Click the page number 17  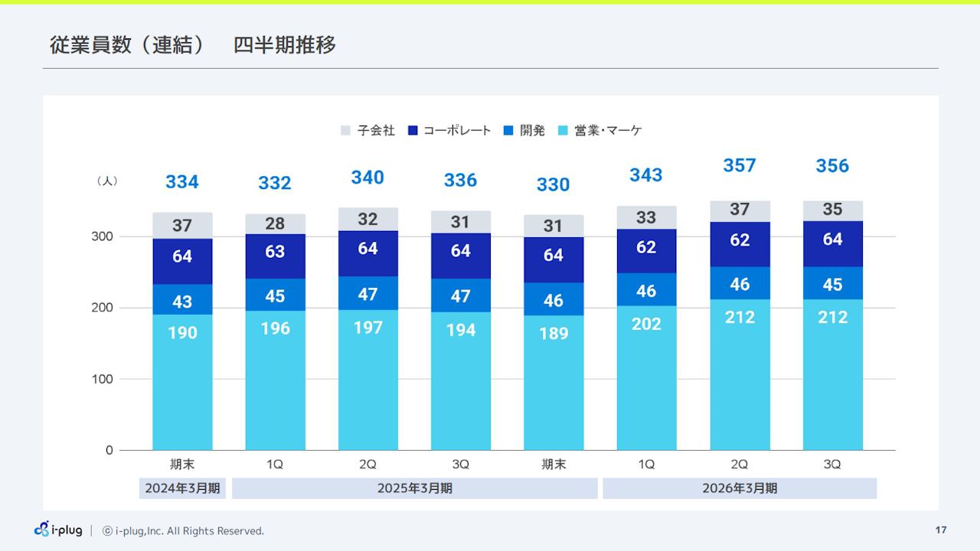[x=941, y=530]
